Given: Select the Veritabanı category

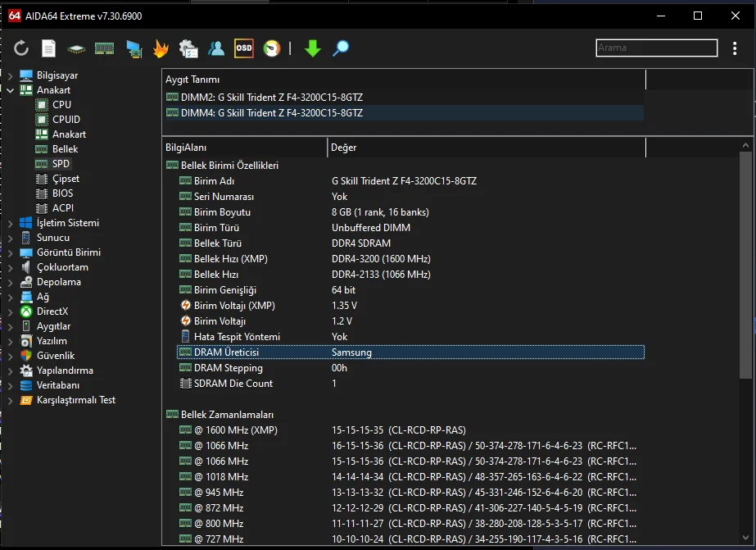Looking at the screenshot, I should tap(58, 385).
